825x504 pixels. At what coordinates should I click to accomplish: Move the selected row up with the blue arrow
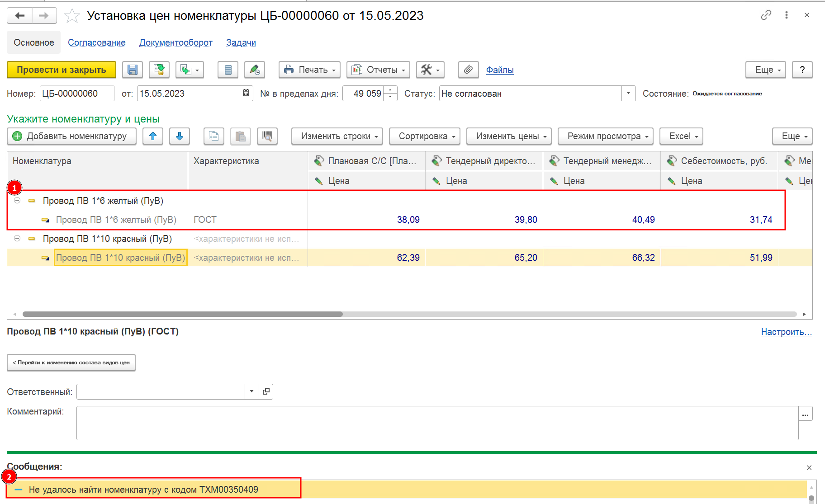click(x=153, y=136)
